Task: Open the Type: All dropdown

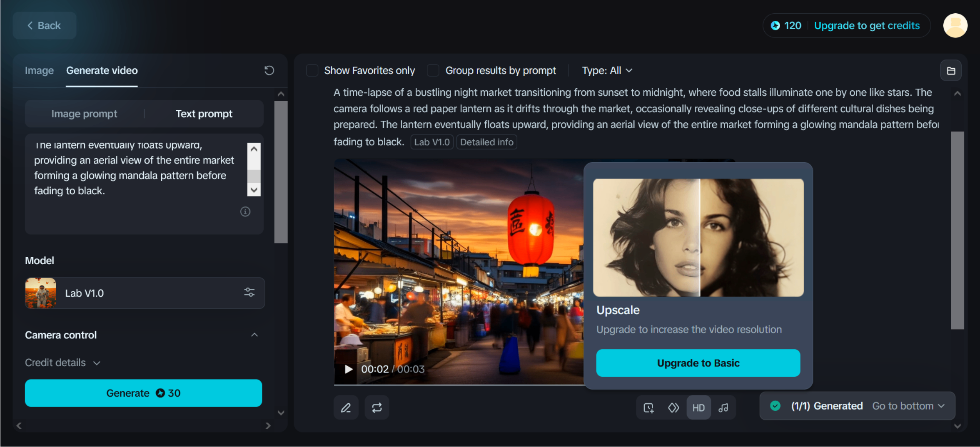Action: pos(607,71)
